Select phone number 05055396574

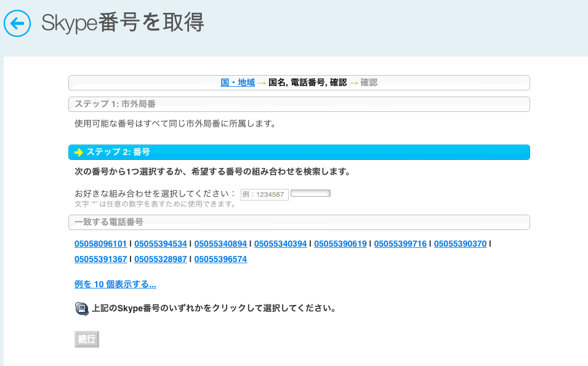220,259
